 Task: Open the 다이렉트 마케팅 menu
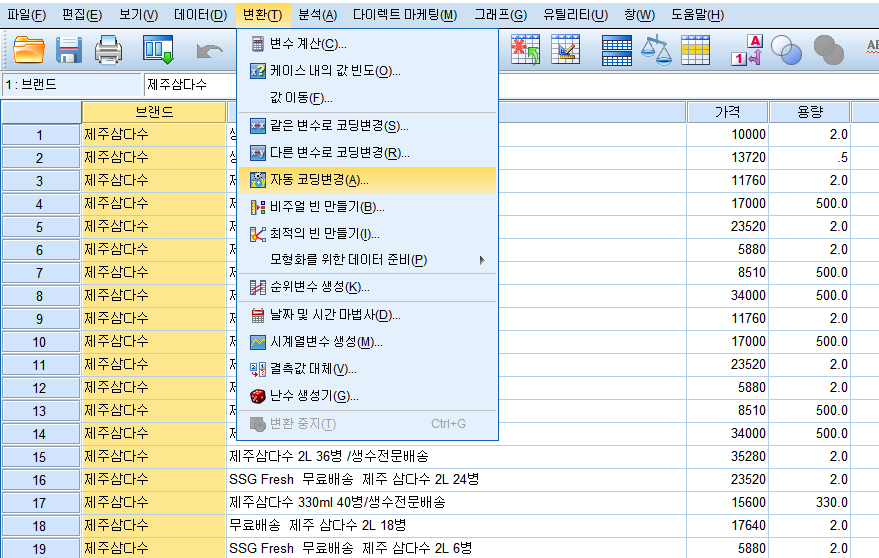pos(405,15)
